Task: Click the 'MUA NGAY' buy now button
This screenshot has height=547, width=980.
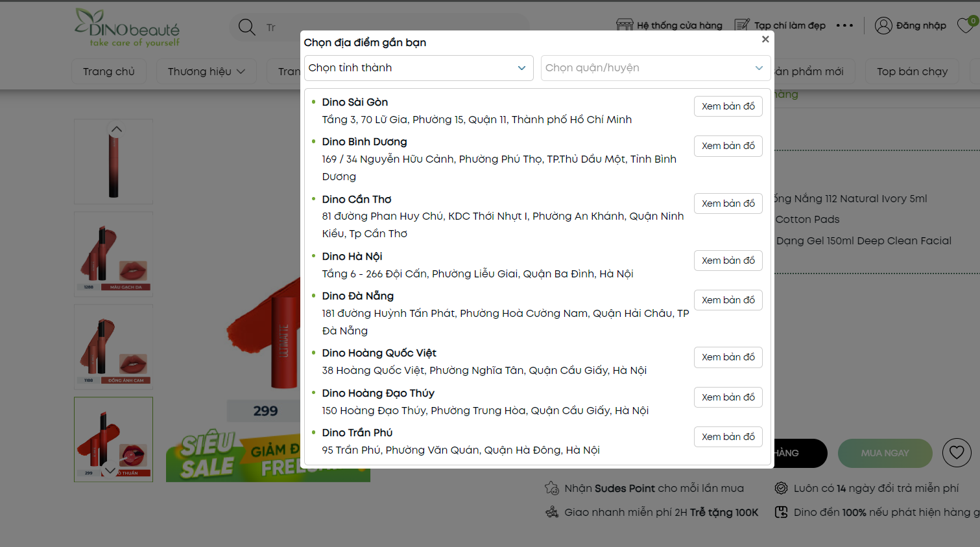Action: tap(885, 453)
